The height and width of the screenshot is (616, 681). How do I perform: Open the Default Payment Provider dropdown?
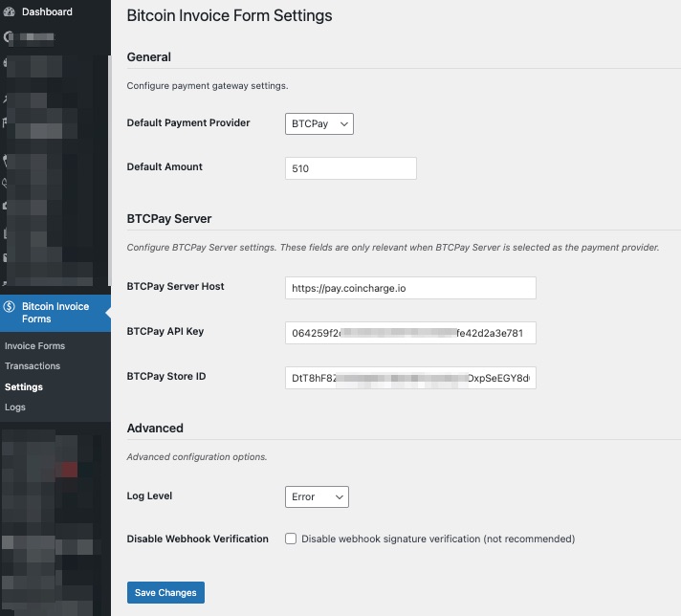click(x=319, y=123)
